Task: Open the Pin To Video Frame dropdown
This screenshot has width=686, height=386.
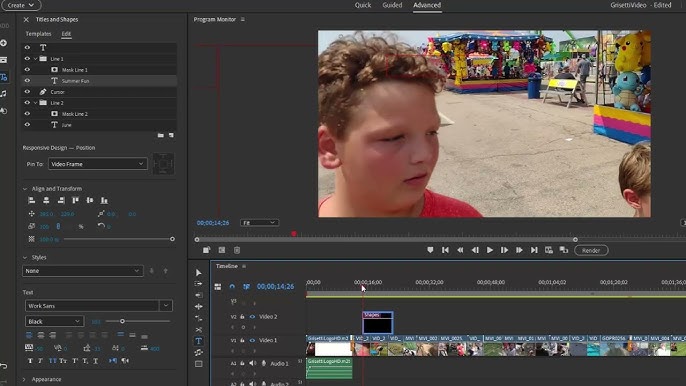Action: pyautogui.click(x=98, y=164)
